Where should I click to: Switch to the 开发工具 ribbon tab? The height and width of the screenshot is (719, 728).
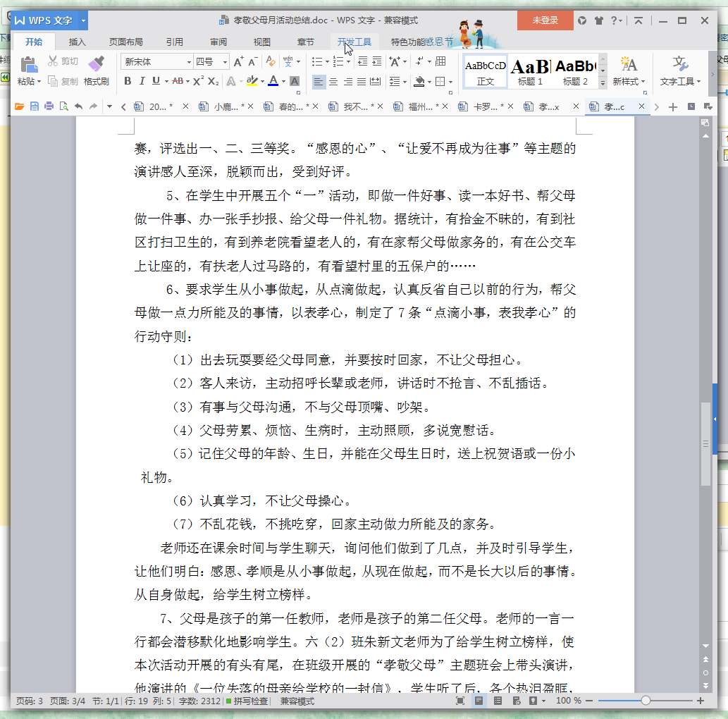(x=354, y=42)
